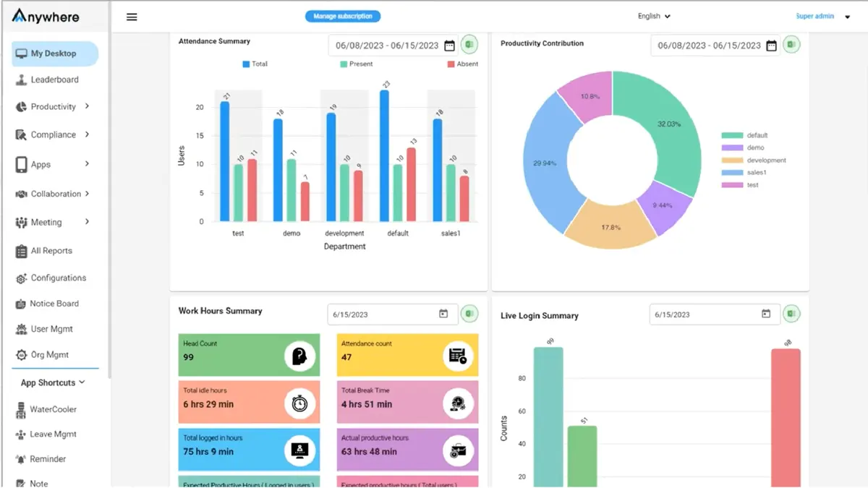Screen dimensions: 868x488
Task: Export Work Hours Summary to Excel
Action: tap(469, 314)
